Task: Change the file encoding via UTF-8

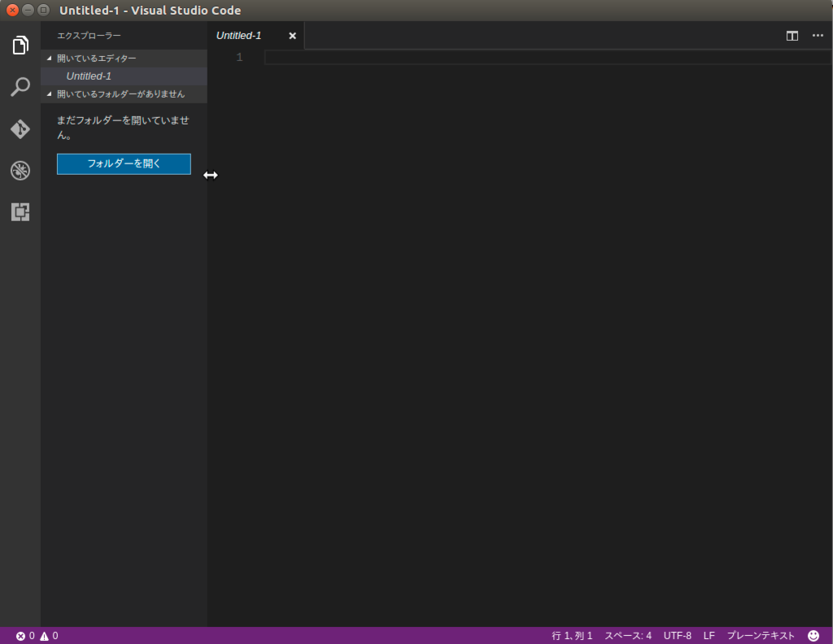Action: (678, 636)
